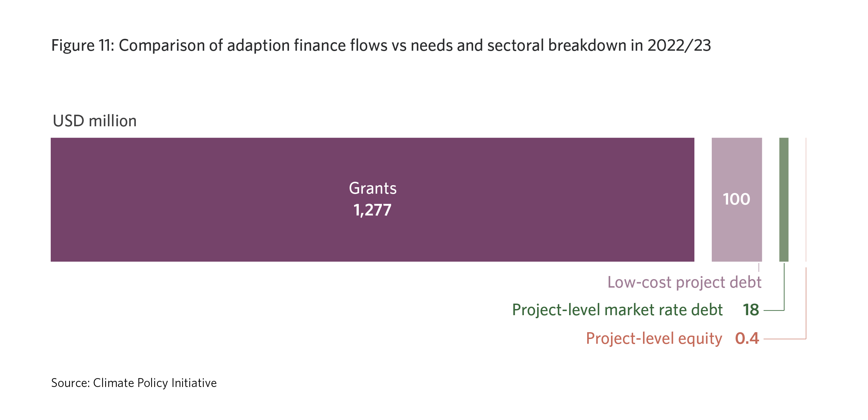The width and height of the screenshot is (868, 420).
Task: Select the "USD million" unit label
Action: tap(95, 121)
